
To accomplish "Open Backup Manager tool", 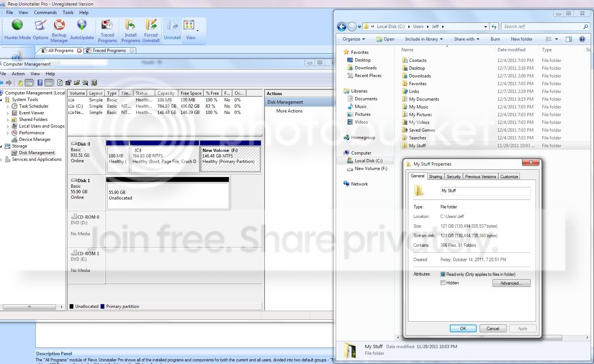I will pyautogui.click(x=59, y=31).
